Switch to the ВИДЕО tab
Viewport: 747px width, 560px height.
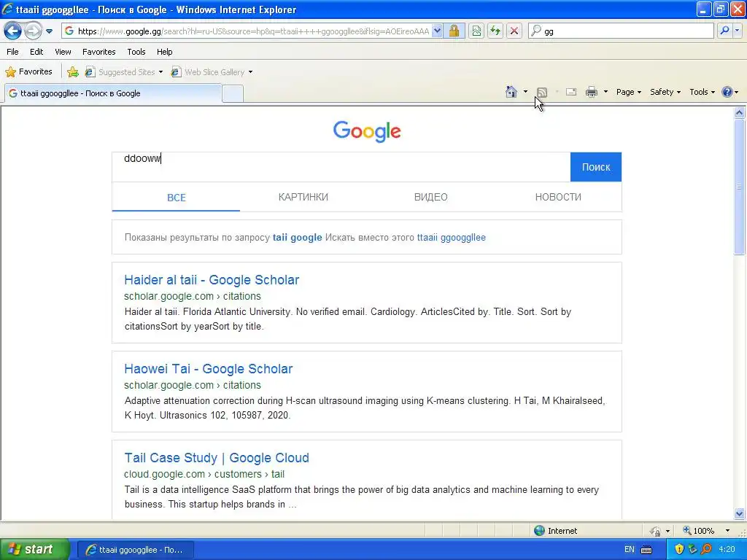coord(430,197)
